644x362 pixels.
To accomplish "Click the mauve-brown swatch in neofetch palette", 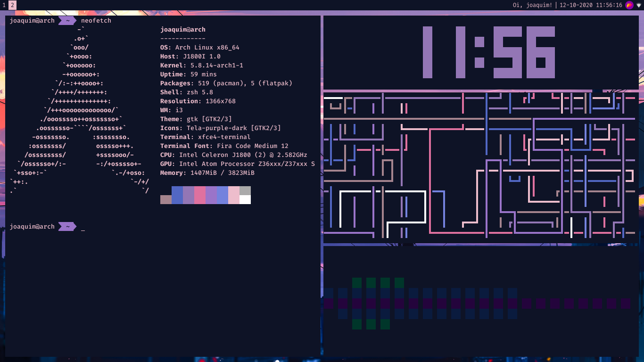I will (166, 199).
